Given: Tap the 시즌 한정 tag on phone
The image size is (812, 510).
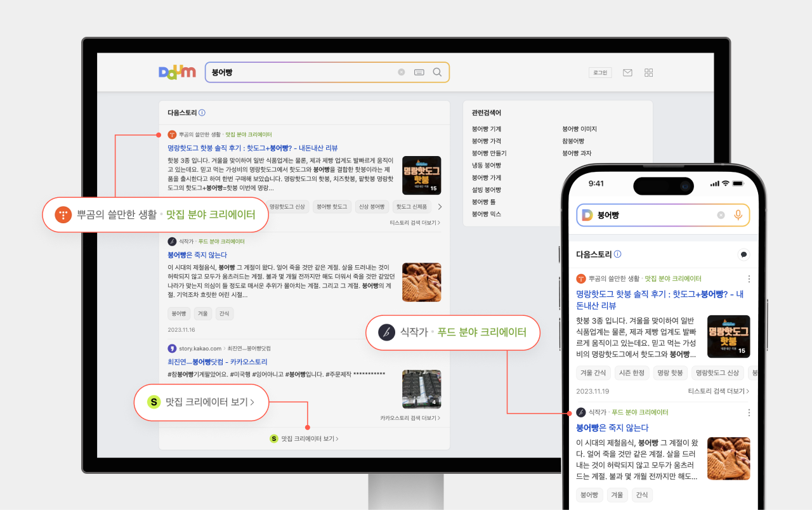Looking at the screenshot, I should 631,372.
